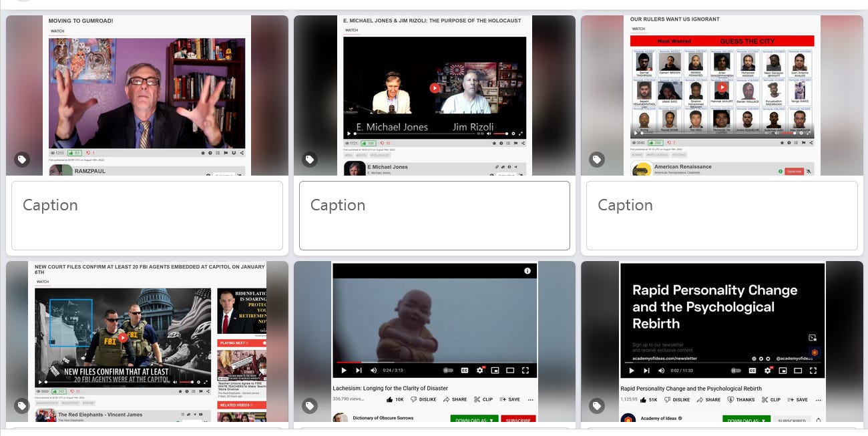Click Share under Rapid Personality Change video
This screenshot has width=868, height=436.
pyautogui.click(x=708, y=399)
